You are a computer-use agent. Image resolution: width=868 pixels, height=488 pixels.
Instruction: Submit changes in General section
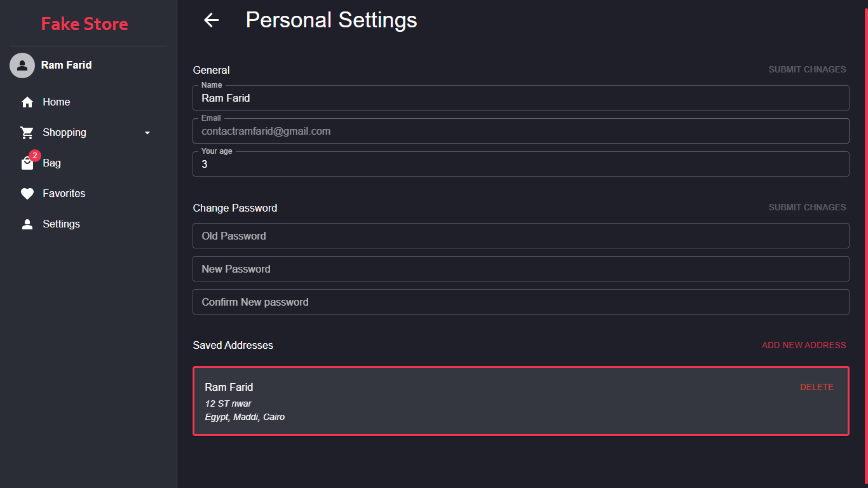coord(807,69)
